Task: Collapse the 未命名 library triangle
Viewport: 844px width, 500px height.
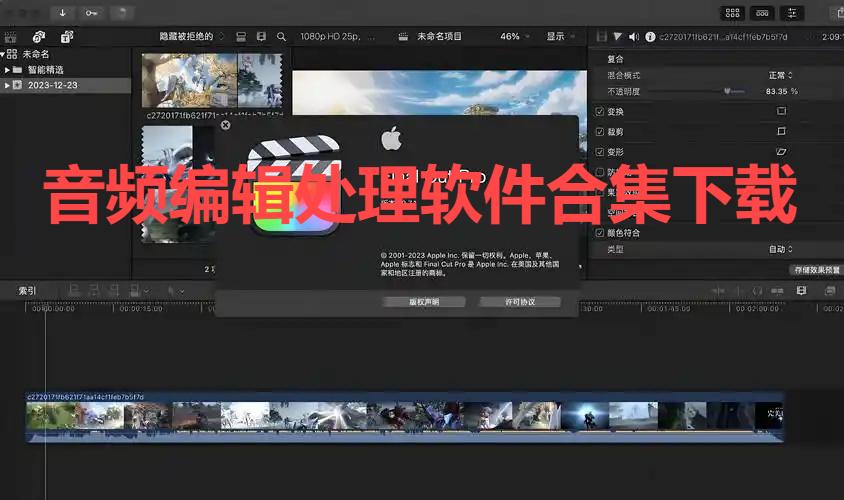Action: tap(3, 54)
